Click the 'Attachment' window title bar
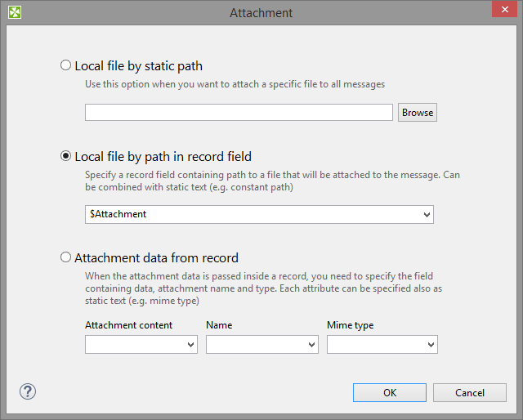Viewport: 523px width, 420px height. coord(261,12)
